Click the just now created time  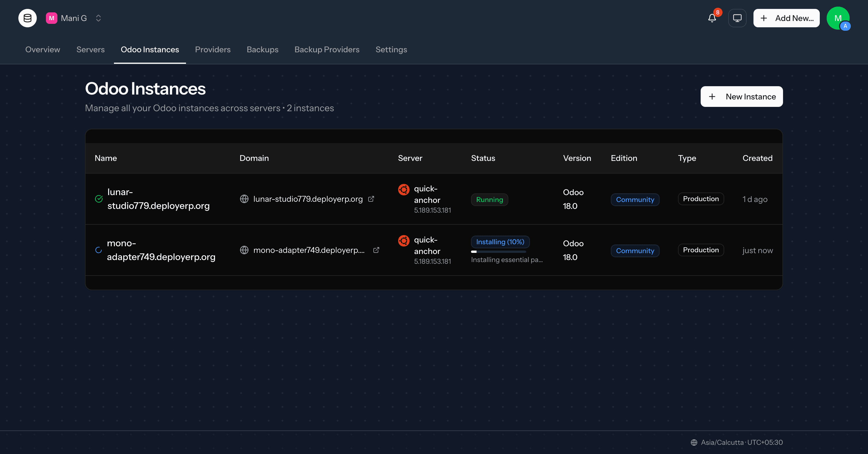[758, 251]
